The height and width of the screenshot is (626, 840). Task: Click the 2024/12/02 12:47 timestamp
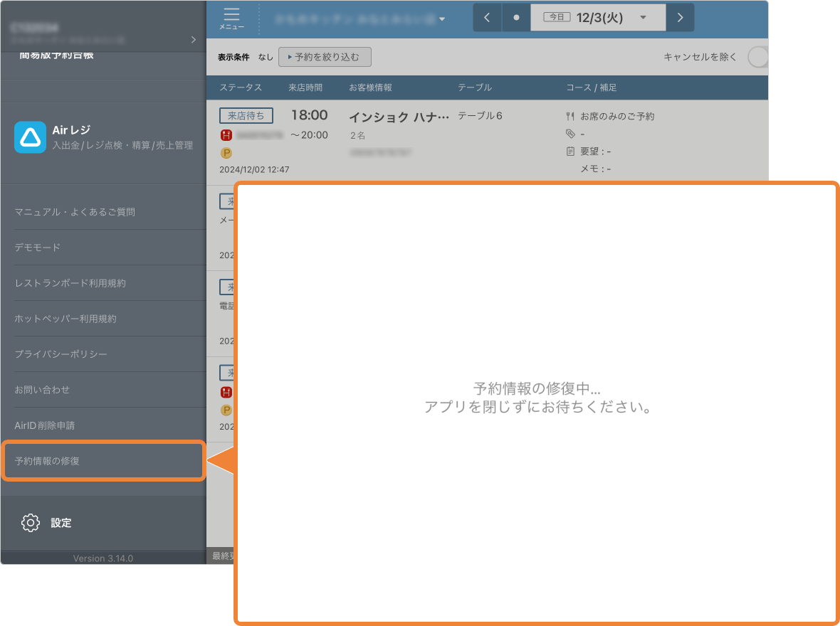[x=254, y=170]
